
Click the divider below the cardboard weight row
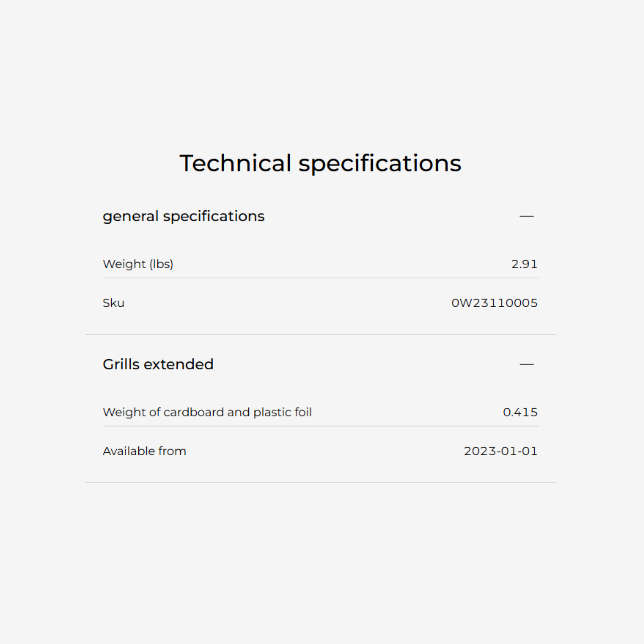click(x=320, y=426)
